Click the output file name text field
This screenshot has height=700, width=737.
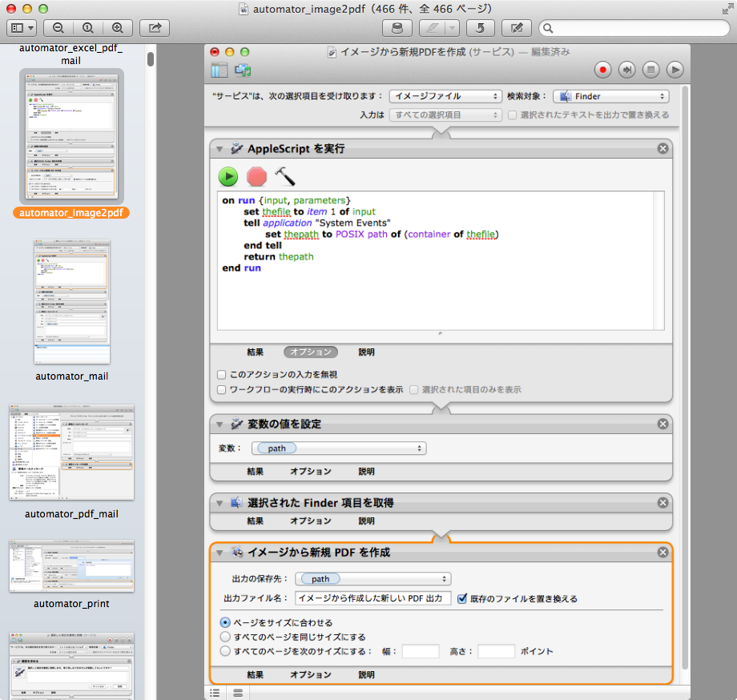[373, 598]
